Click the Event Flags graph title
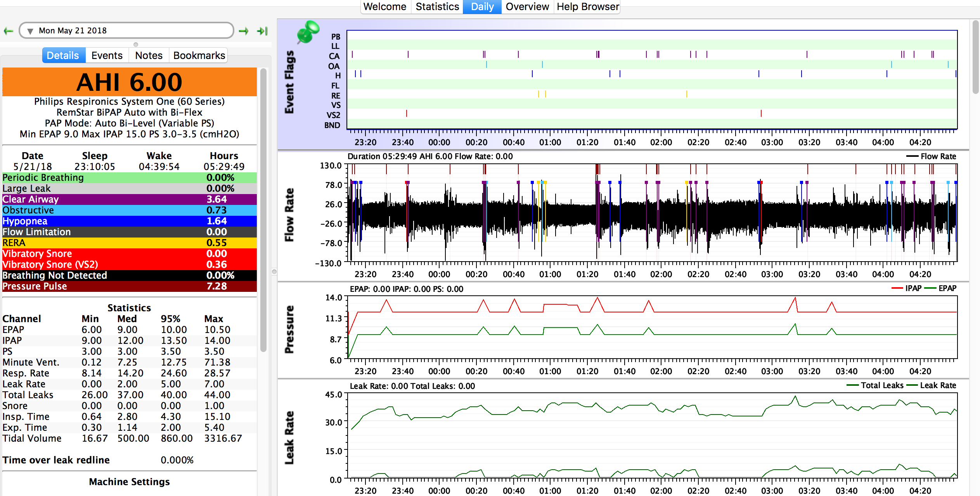Screen dimensions: 980x496 (289, 82)
